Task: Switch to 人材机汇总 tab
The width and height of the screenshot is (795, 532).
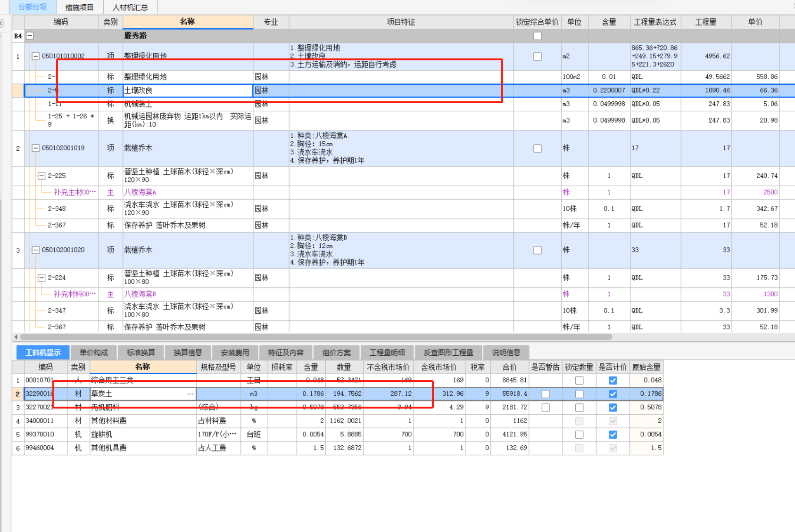Action: tap(130, 8)
